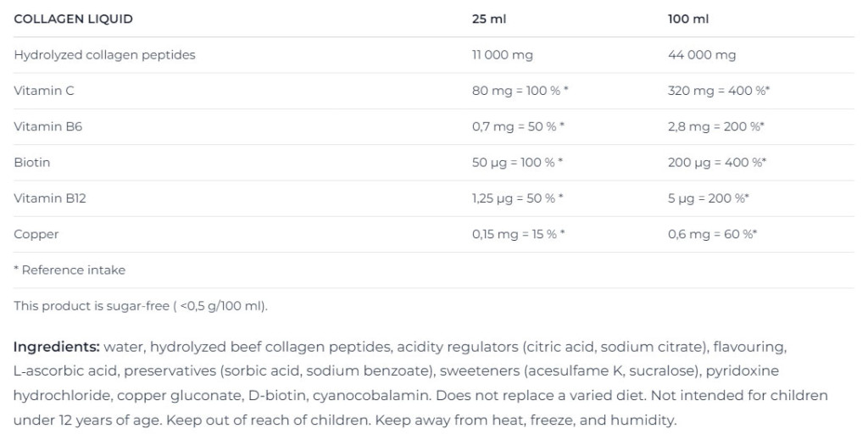Screen dimensions: 868x440
Task: Select the Biotin row label
Action: 32,162
